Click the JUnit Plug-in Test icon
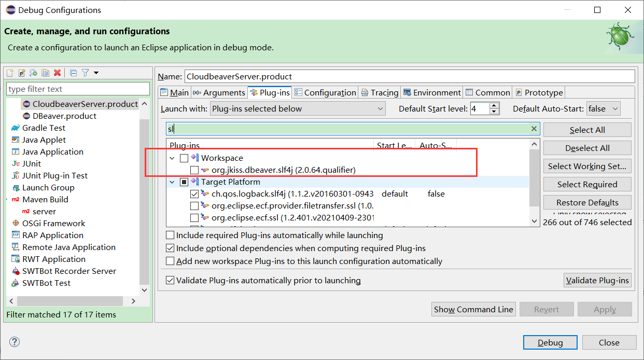 [16, 175]
